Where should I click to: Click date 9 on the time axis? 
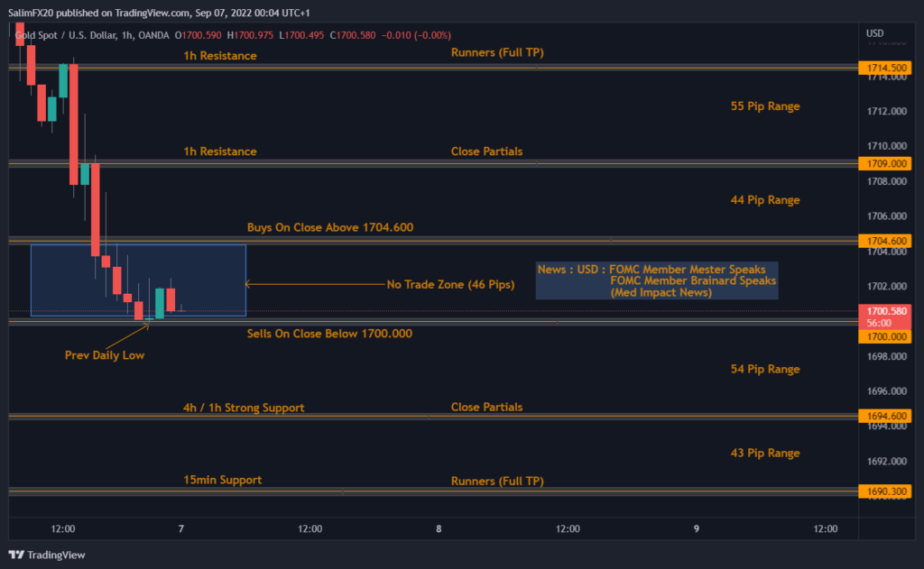coord(697,528)
